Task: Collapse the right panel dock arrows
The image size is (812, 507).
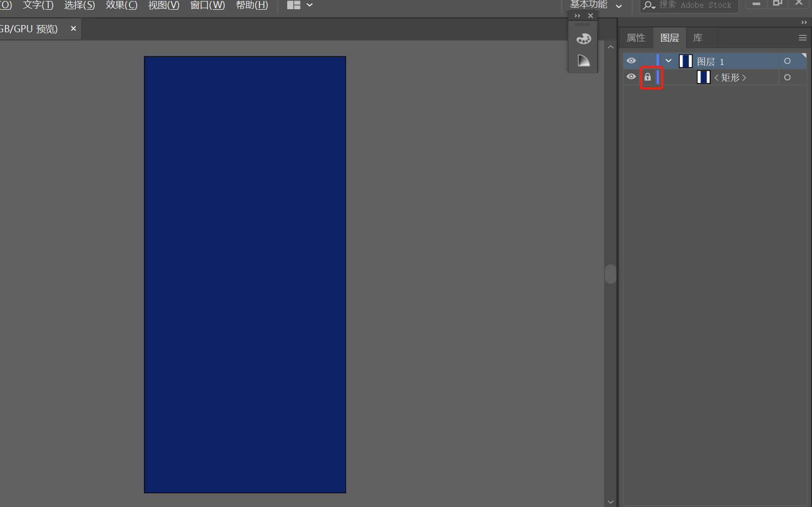Action: pyautogui.click(x=804, y=23)
